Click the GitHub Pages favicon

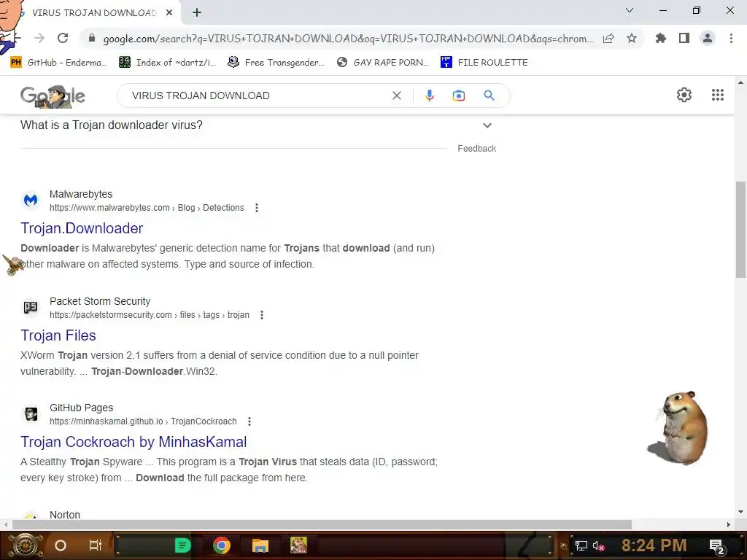[x=31, y=414]
